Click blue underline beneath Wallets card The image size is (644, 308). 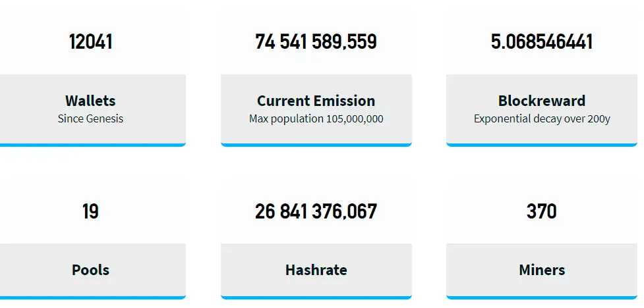[x=92, y=144]
